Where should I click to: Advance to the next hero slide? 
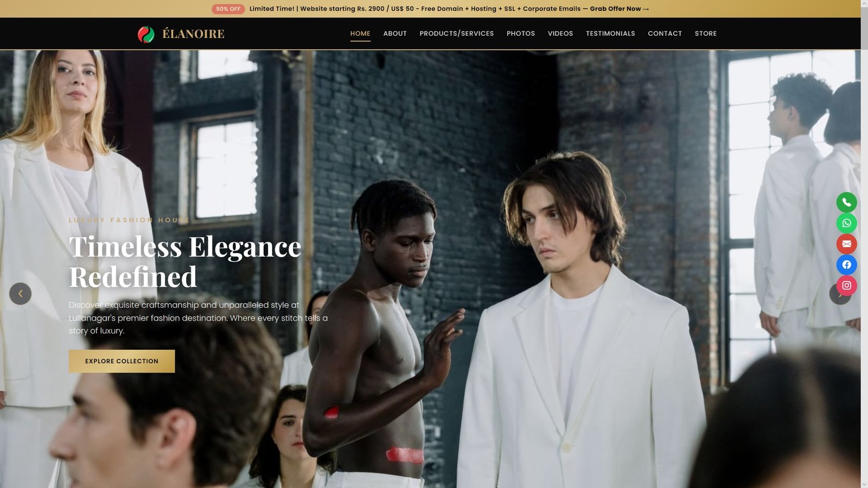(840, 294)
